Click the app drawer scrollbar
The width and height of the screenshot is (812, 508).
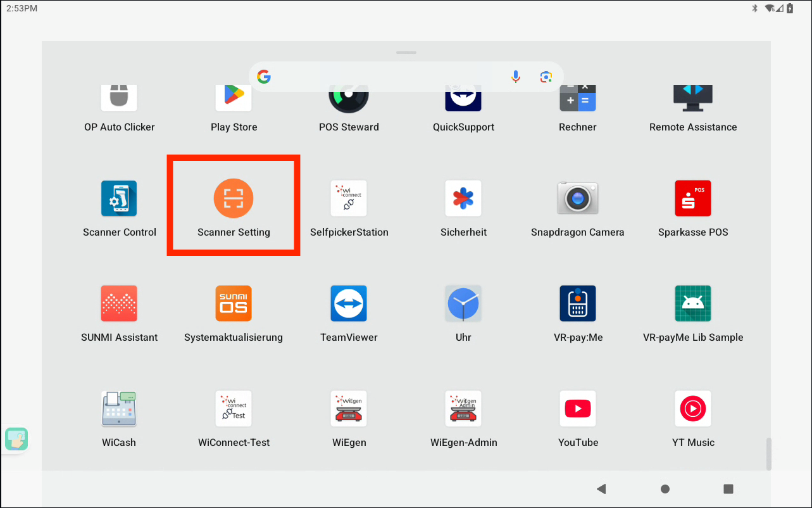769,454
